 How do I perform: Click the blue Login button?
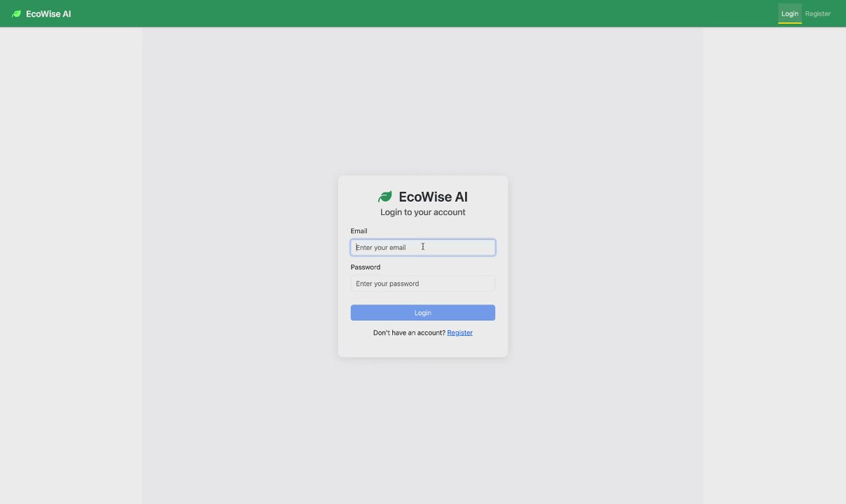423,313
